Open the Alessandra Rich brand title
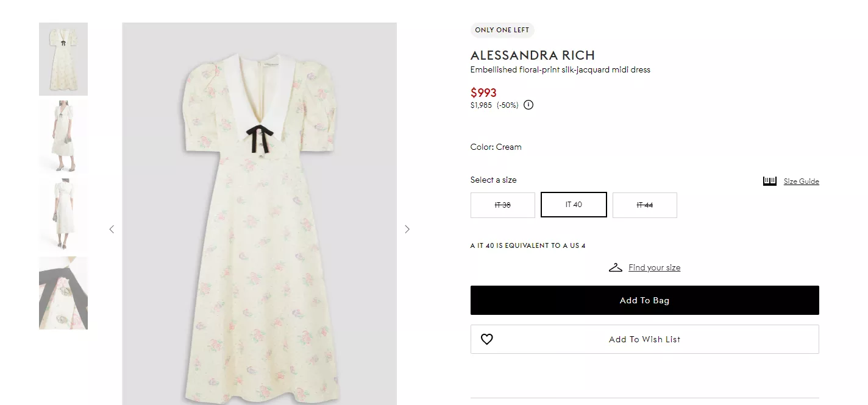 tap(532, 55)
